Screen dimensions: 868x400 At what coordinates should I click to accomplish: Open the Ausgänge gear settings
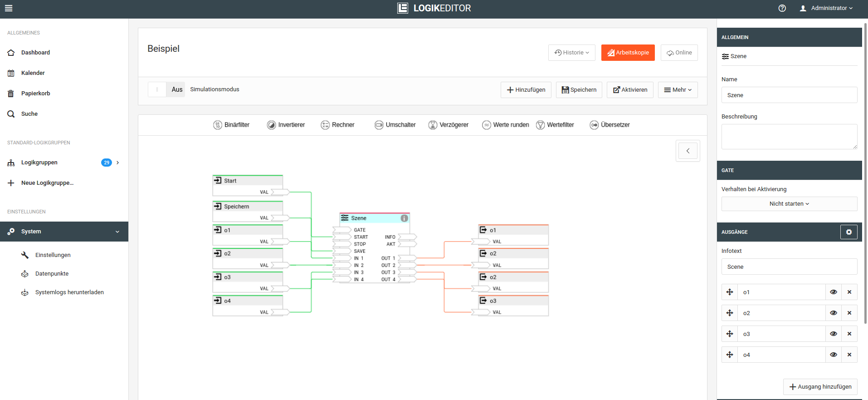tap(848, 232)
